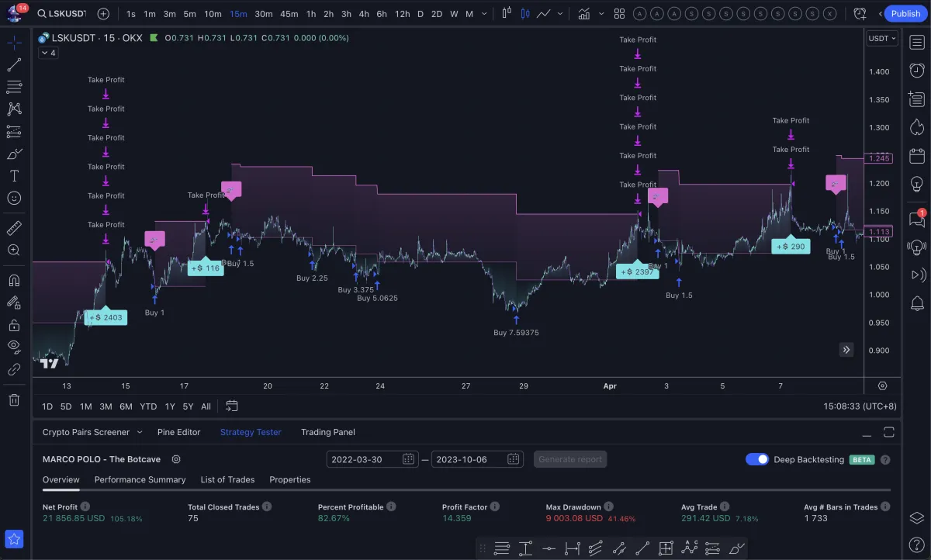Expand the USDT currency dropdown
Viewport: 931px width, 560px height.
pyautogui.click(x=881, y=38)
